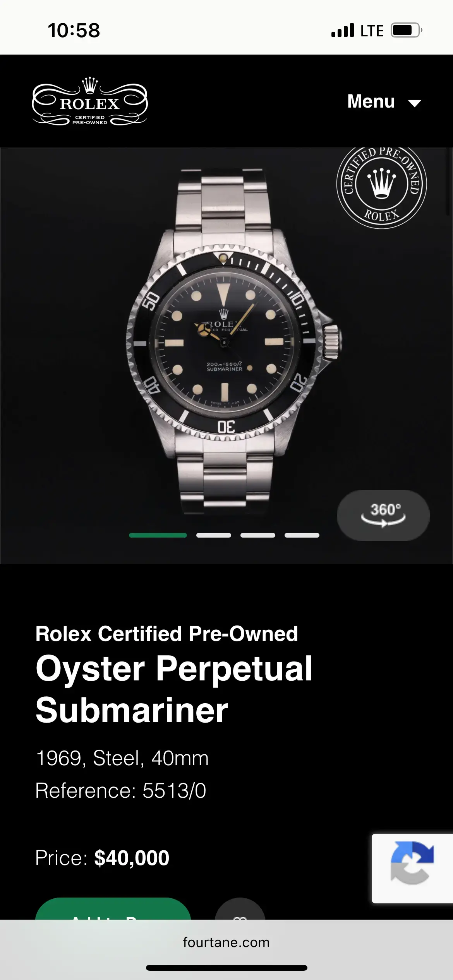Select the first green carousel indicator
453x980 pixels.
(x=158, y=535)
